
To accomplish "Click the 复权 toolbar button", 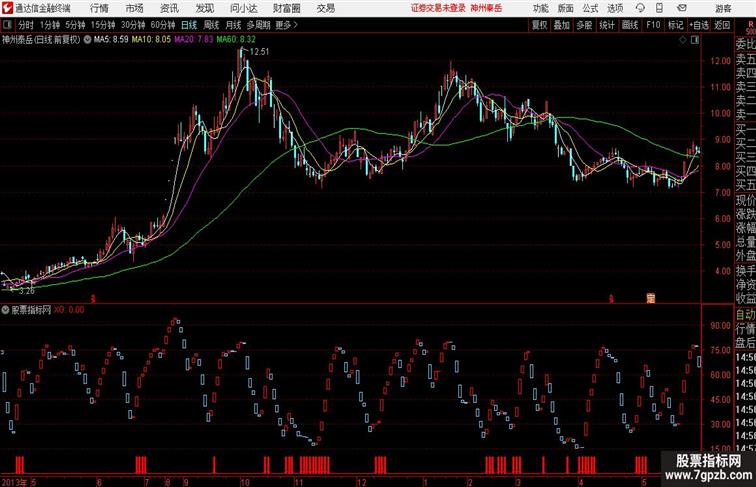I will pos(539,25).
